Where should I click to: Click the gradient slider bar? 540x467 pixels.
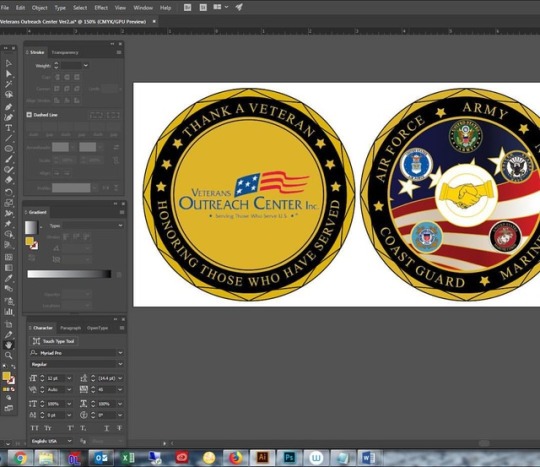(69, 274)
